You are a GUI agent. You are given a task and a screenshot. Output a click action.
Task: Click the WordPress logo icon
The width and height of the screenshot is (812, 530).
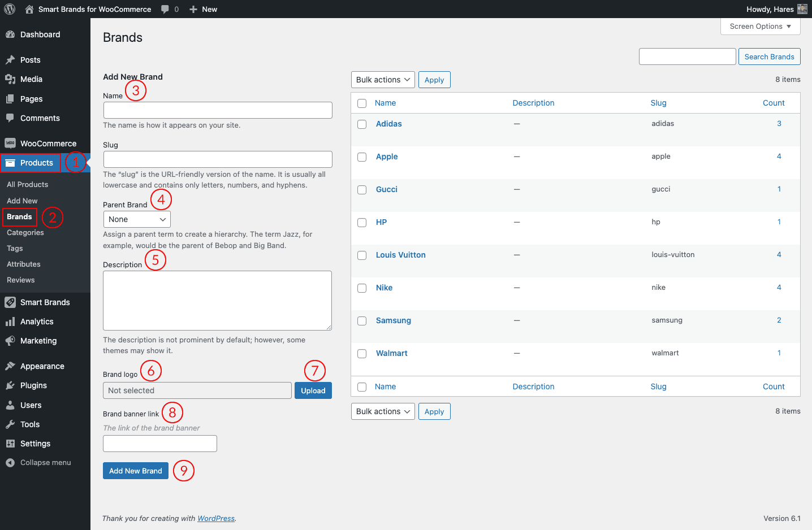(10, 9)
